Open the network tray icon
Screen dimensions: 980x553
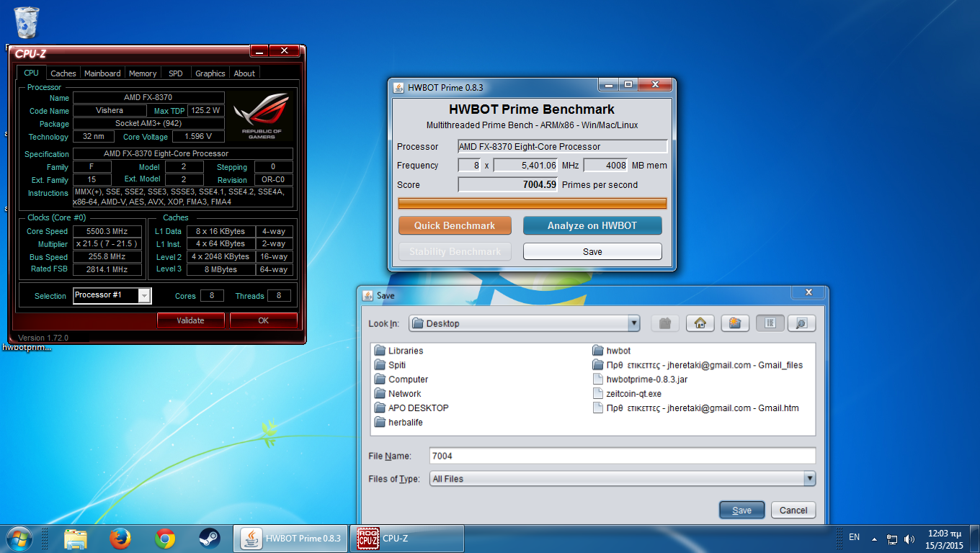[x=892, y=539]
